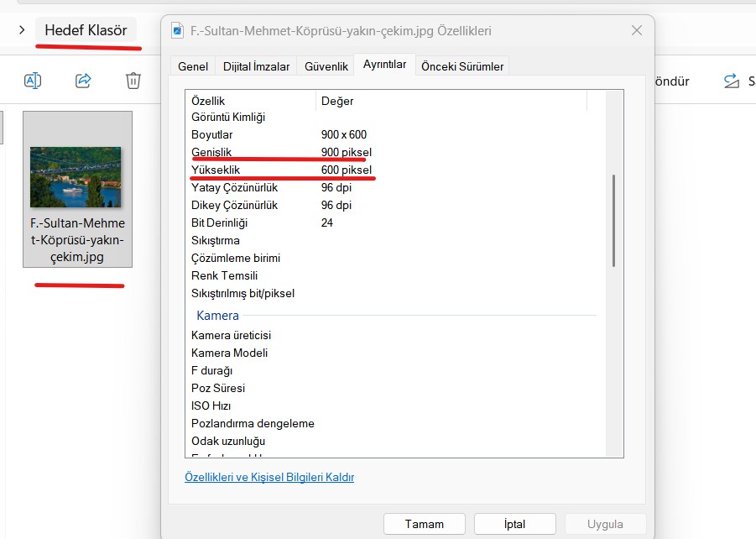
Task: Click the Share icon in the Explorer toolbar
Action: pyautogui.click(x=83, y=81)
